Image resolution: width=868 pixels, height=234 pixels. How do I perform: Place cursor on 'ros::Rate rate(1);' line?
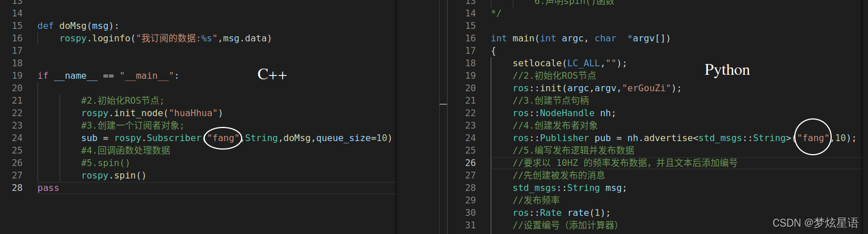tap(562, 213)
